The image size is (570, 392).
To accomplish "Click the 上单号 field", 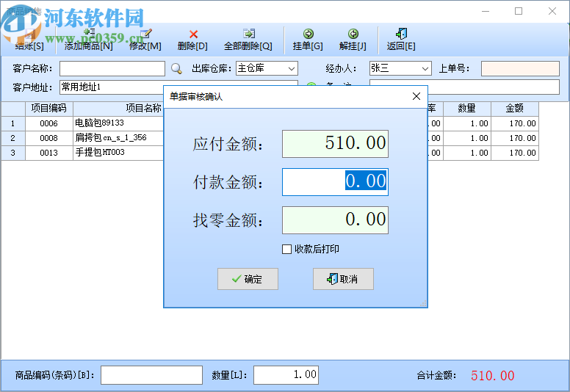I will 520,68.
